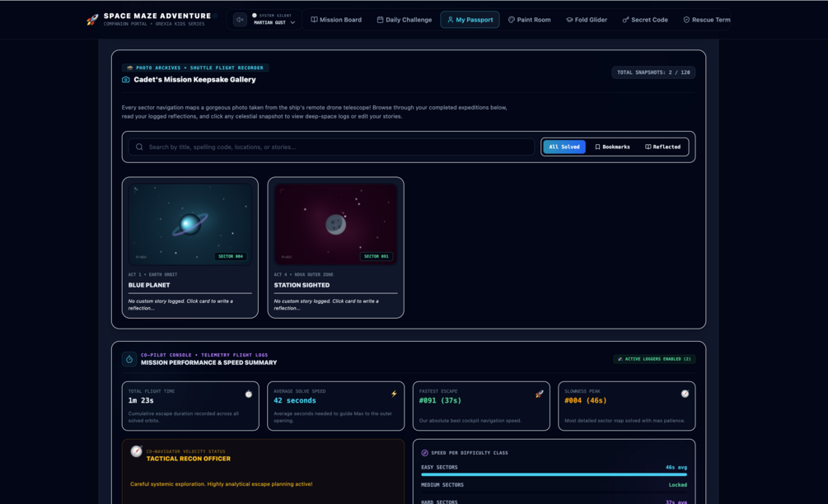Click the glider icon beside Fold Glider
This screenshot has width=828, height=504.
tap(569, 20)
